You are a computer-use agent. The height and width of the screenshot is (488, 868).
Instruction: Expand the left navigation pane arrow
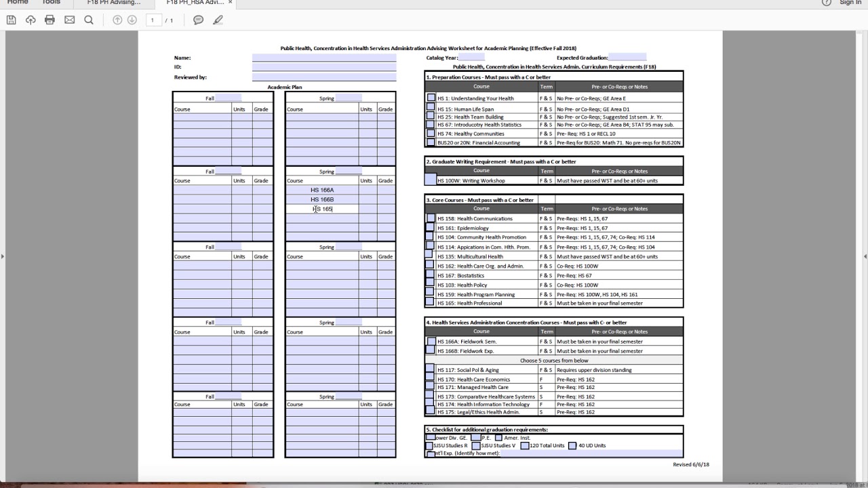[x=2, y=256]
